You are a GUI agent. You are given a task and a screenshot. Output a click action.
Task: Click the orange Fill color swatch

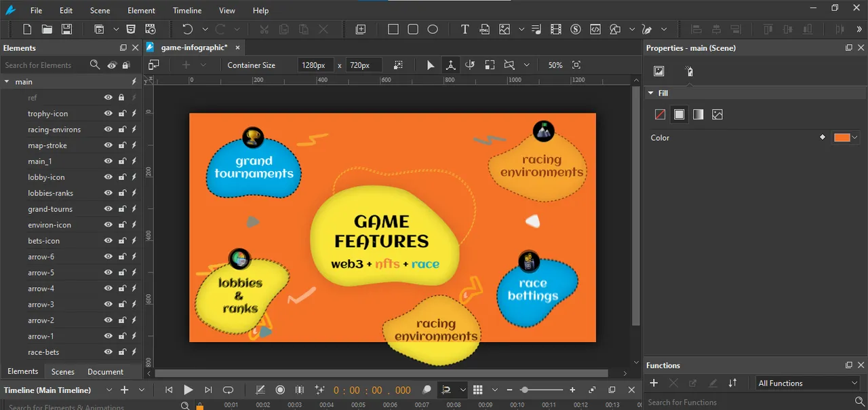point(842,137)
